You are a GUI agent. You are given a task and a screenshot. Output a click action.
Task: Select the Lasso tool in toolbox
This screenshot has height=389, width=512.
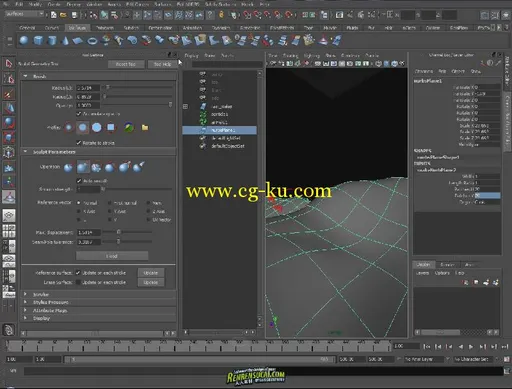click(9, 79)
